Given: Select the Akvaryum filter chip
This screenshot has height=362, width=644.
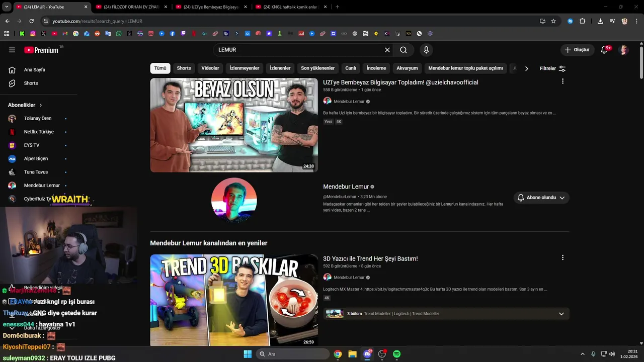Looking at the screenshot, I should coord(407,68).
